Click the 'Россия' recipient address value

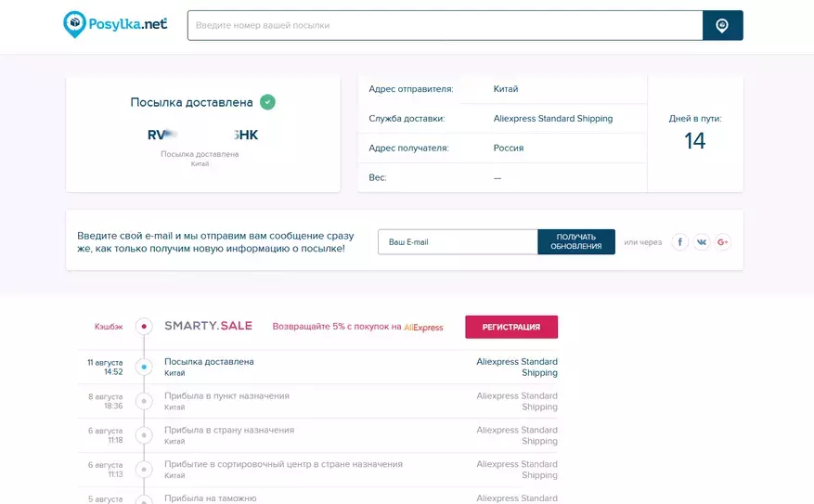tap(509, 148)
